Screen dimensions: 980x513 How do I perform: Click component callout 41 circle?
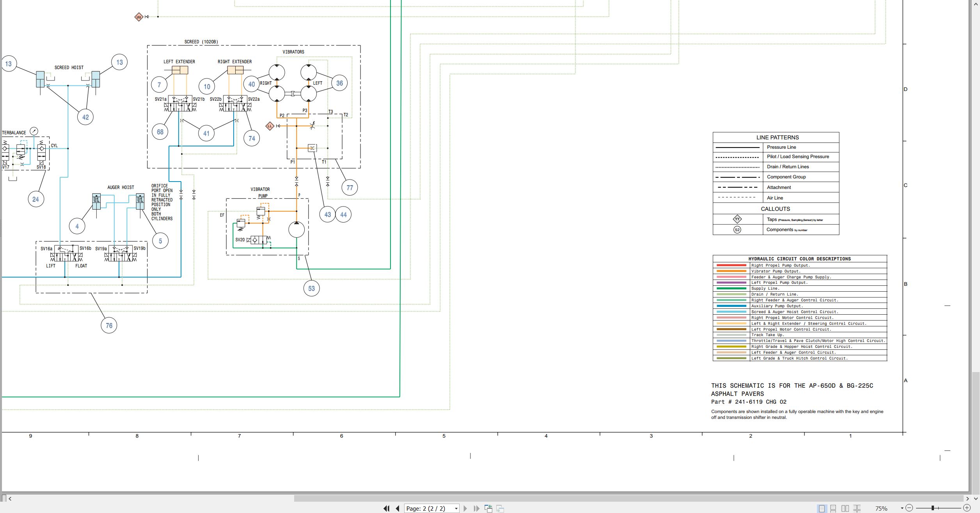(x=206, y=134)
